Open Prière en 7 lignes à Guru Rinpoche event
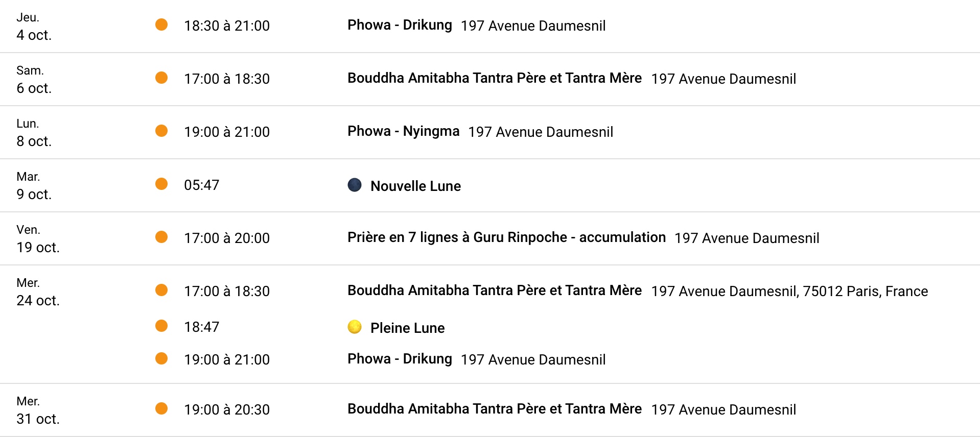The height and width of the screenshot is (437, 980). pos(506,237)
